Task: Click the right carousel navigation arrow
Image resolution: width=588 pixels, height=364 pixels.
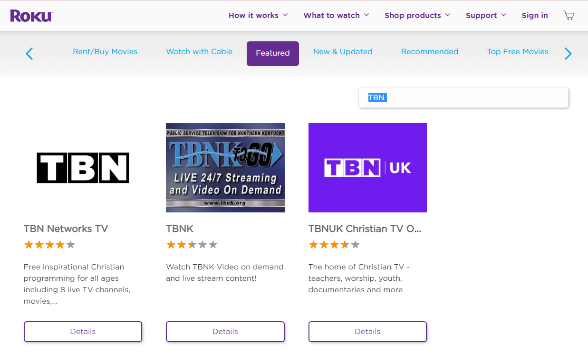Action: pyautogui.click(x=568, y=53)
